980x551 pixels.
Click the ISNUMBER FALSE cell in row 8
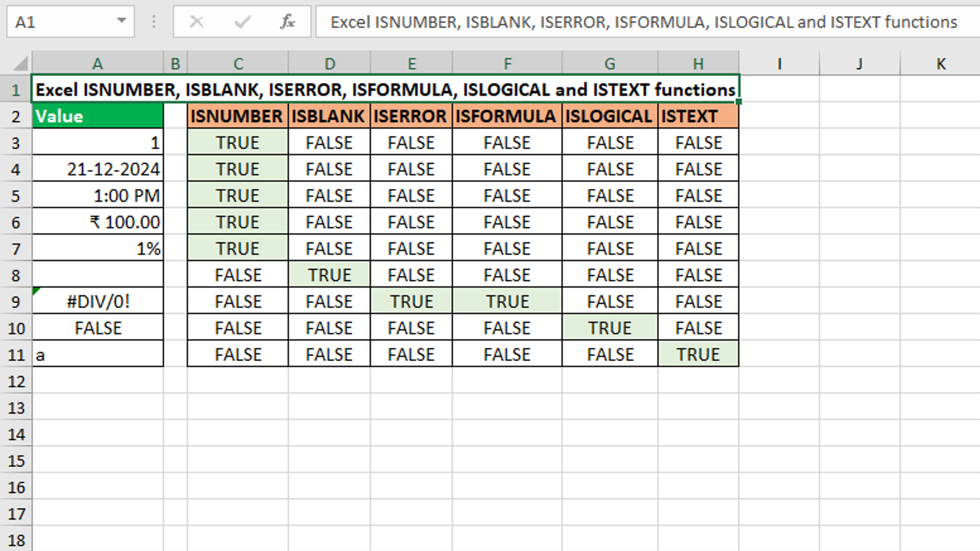tap(238, 275)
